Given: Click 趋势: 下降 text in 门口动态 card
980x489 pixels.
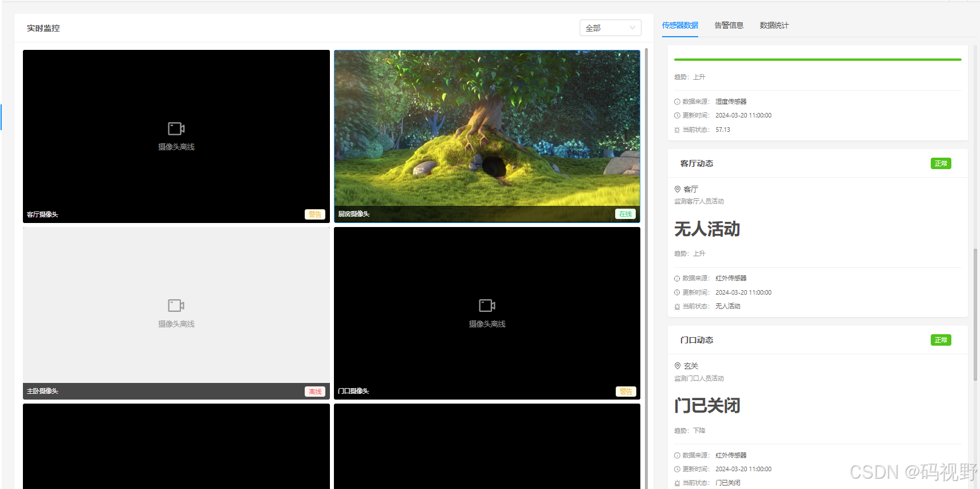Looking at the screenshot, I should coord(690,431).
